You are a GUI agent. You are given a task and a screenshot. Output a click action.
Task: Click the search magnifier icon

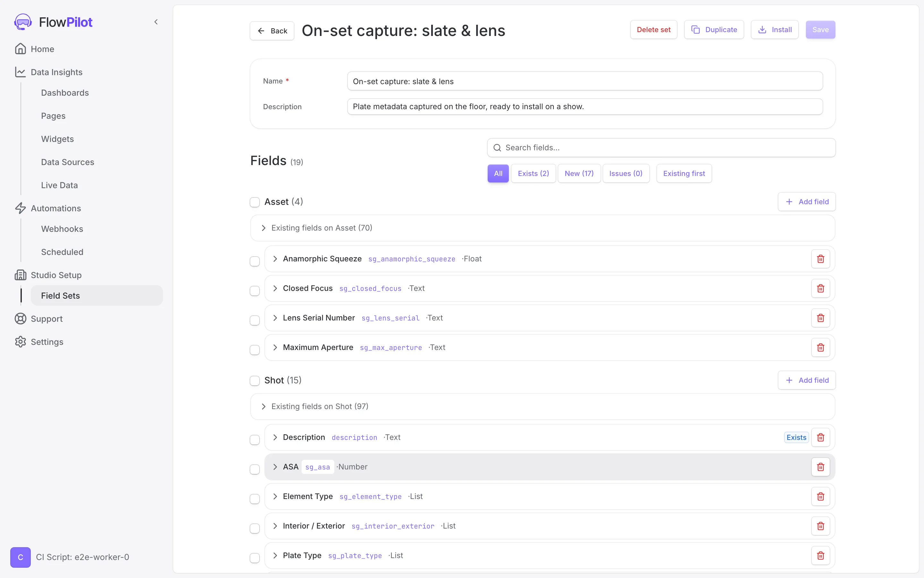click(497, 148)
